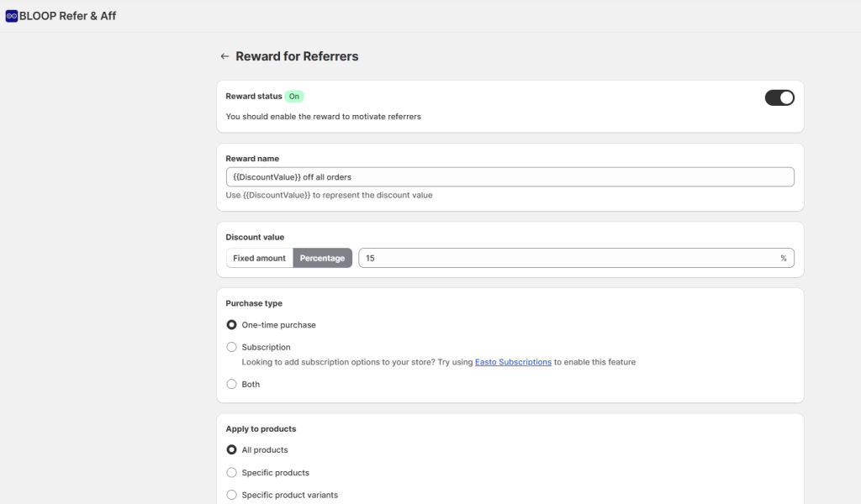Focus the Reward name text field

tap(510, 177)
